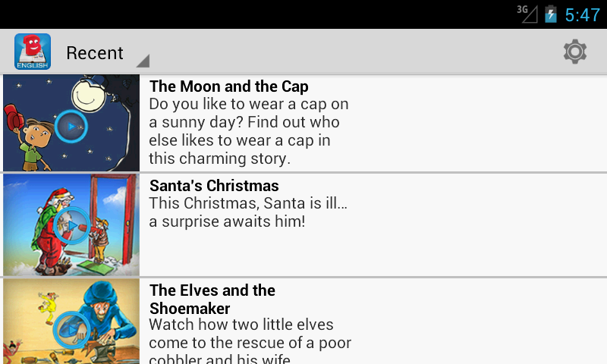Screen dimensions: 607x364
Task: Select 'Santa's Christmas' story title
Action: tap(214, 186)
